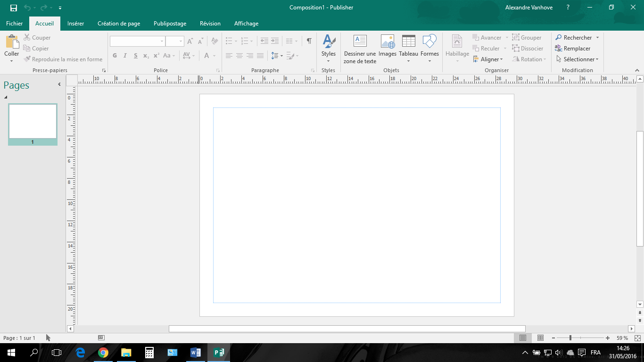644x362 pixels.
Task: Switch to single page view icon
Action: pos(523,338)
